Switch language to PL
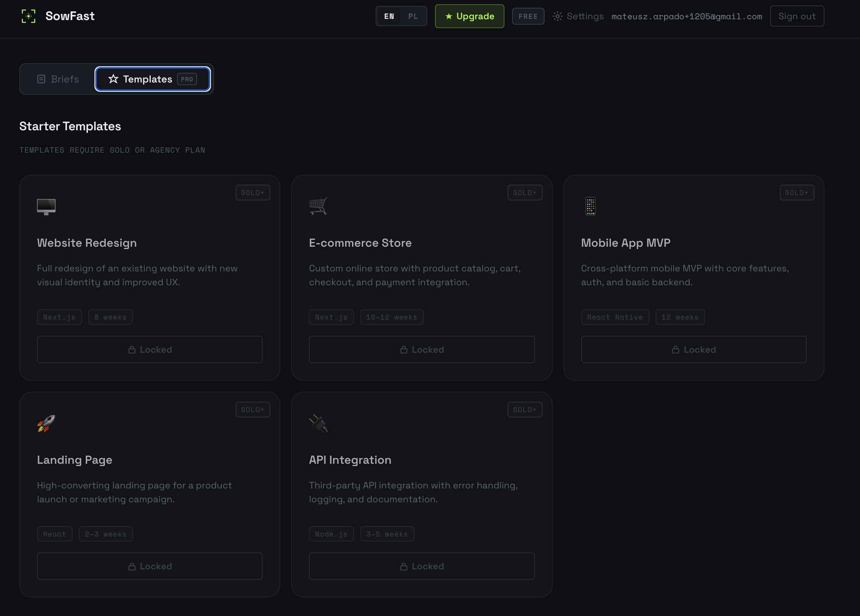Image resolution: width=860 pixels, height=616 pixels. pos(413,16)
